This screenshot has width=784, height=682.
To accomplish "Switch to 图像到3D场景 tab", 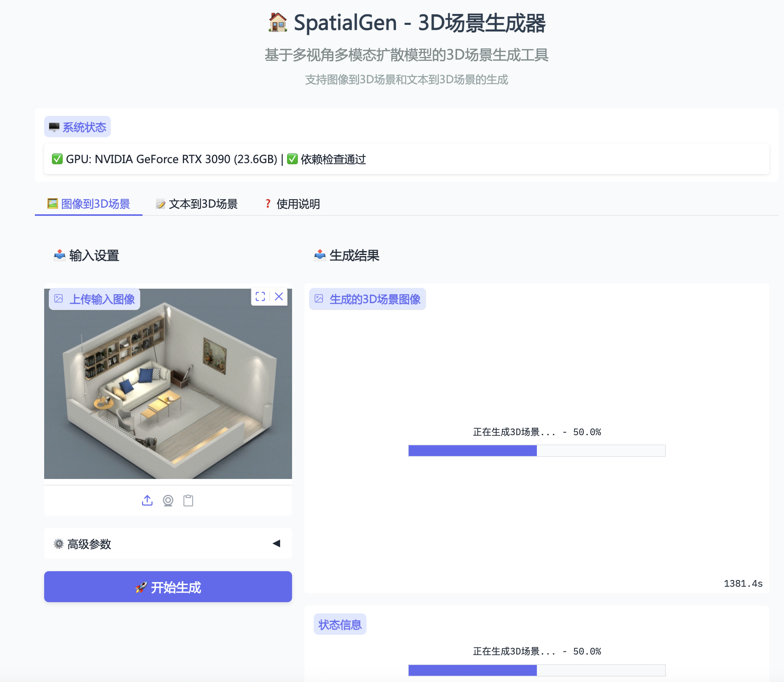I will (89, 204).
